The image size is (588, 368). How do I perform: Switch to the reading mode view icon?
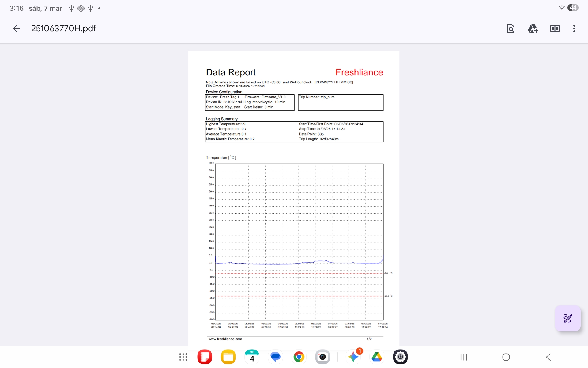(555, 29)
